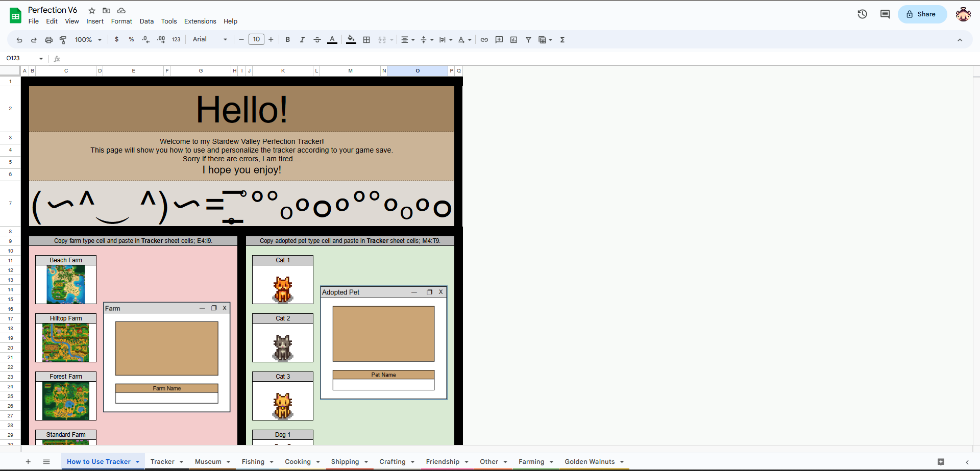Open the Arial font family dropdown
Image resolution: width=980 pixels, height=471 pixels.
coord(210,39)
